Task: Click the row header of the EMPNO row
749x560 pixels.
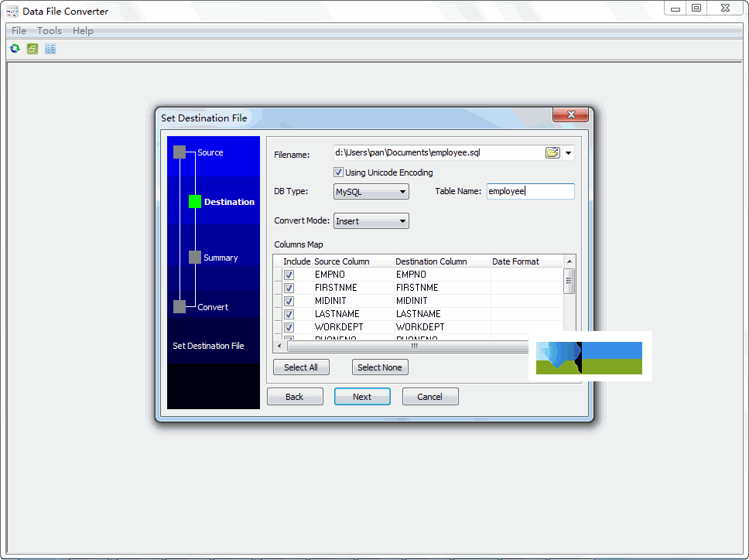Action: pyautogui.click(x=278, y=275)
